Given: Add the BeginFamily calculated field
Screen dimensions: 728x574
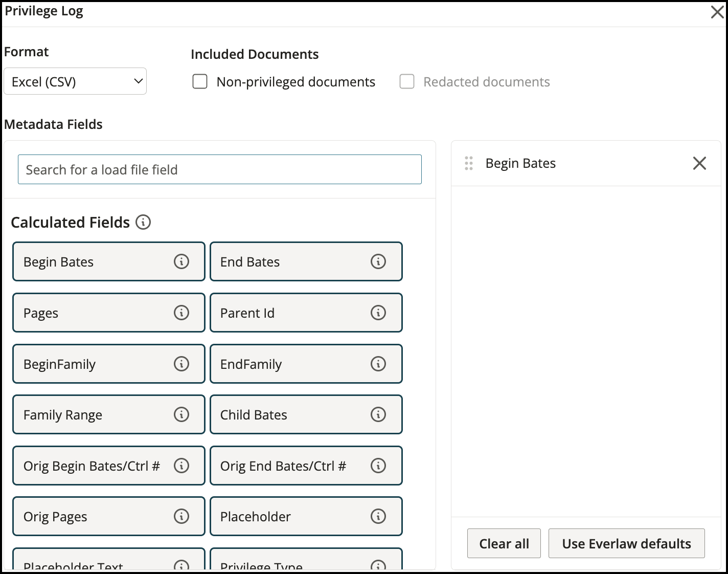Looking at the screenshot, I should tap(92, 364).
